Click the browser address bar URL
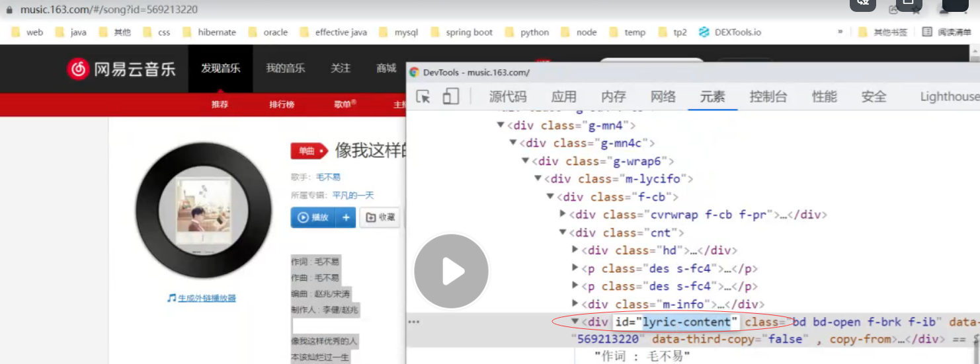Screen dimensions: 980x364 109,10
